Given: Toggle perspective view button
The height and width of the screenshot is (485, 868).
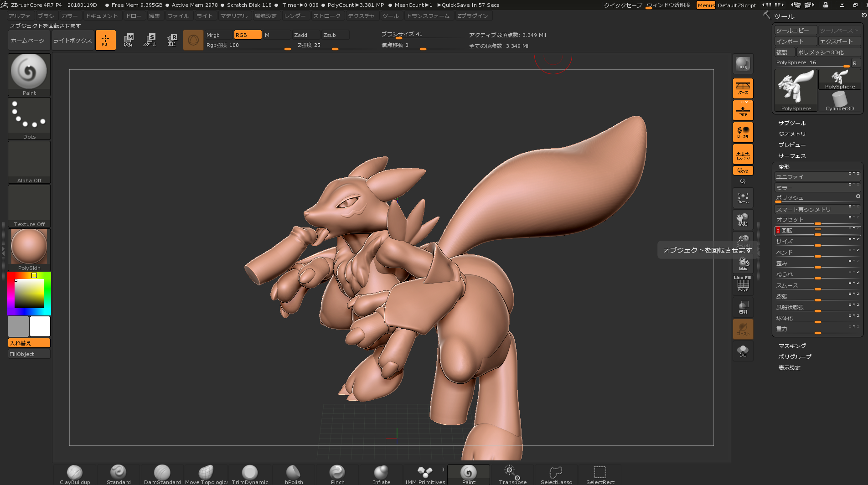Looking at the screenshot, I should [x=743, y=88].
